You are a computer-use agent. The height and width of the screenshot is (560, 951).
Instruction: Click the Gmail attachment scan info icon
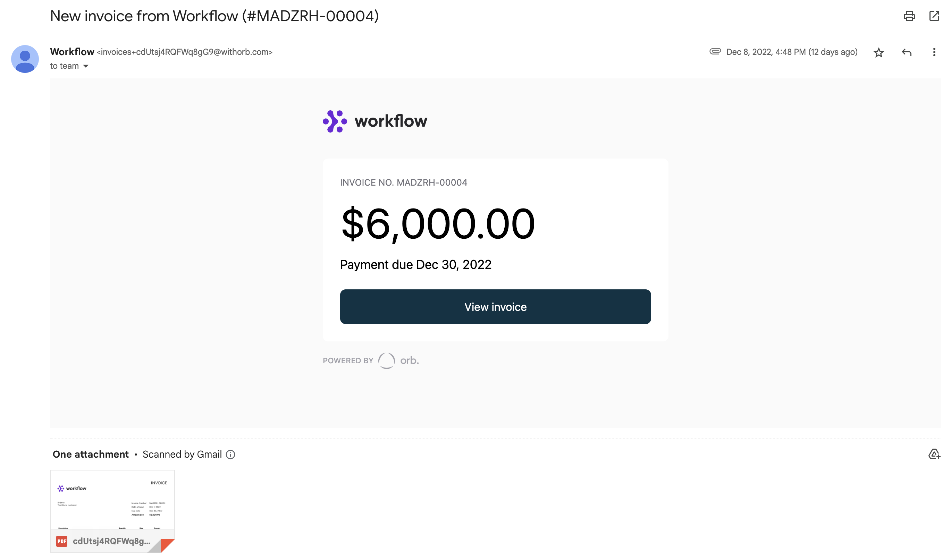click(x=231, y=454)
